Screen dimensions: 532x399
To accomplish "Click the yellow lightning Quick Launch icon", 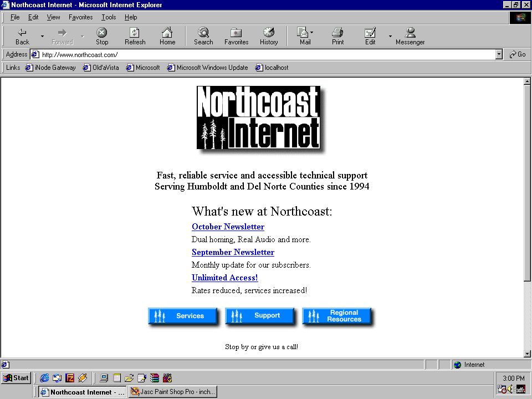I will 83,378.
